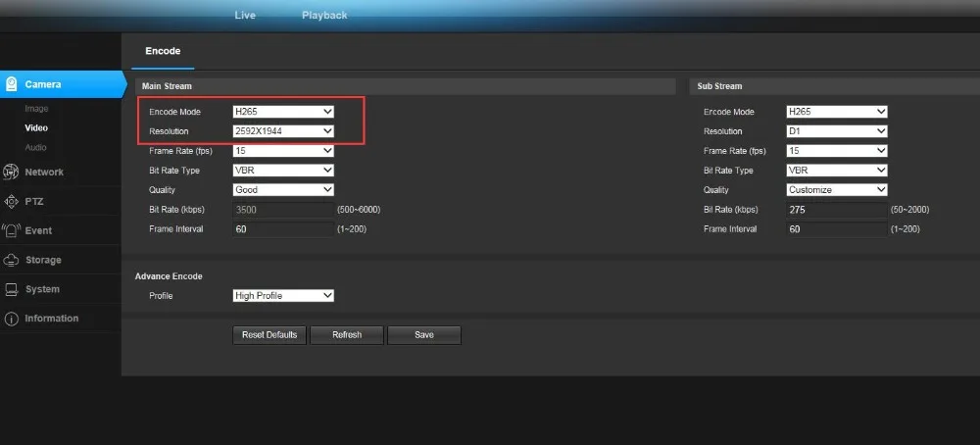This screenshot has height=445, width=980.
Task: Click Main Stream Frame Interval field
Action: tap(283, 228)
